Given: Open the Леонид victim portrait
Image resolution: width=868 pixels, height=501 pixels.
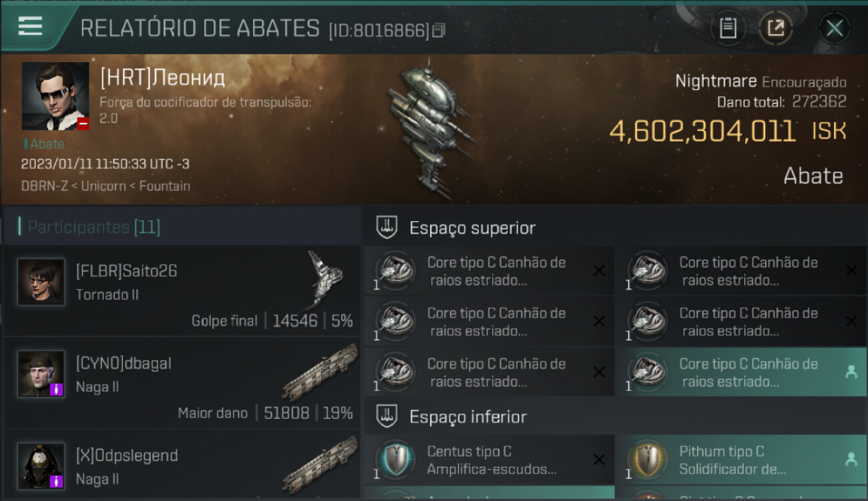Looking at the screenshot, I should point(55,96).
